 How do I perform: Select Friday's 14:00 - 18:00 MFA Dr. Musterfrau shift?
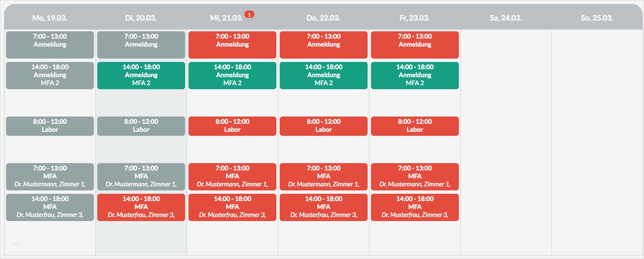(415, 207)
